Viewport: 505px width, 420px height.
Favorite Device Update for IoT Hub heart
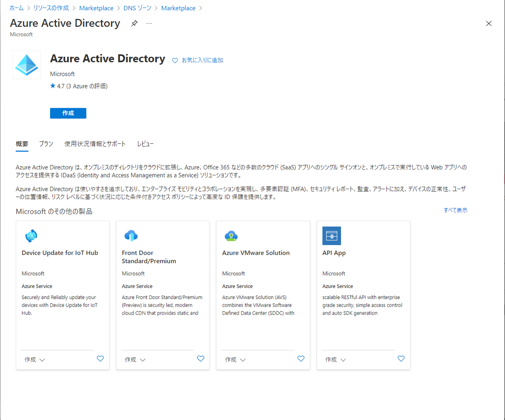(x=100, y=359)
